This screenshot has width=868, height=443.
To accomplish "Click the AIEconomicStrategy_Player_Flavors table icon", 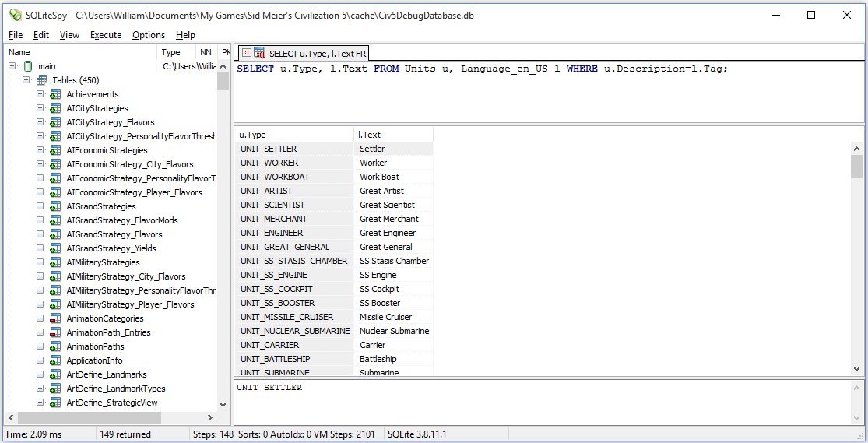I will 55,192.
